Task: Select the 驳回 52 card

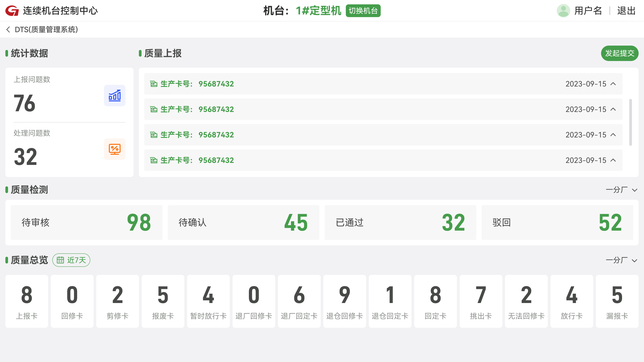Action: click(x=557, y=222)
